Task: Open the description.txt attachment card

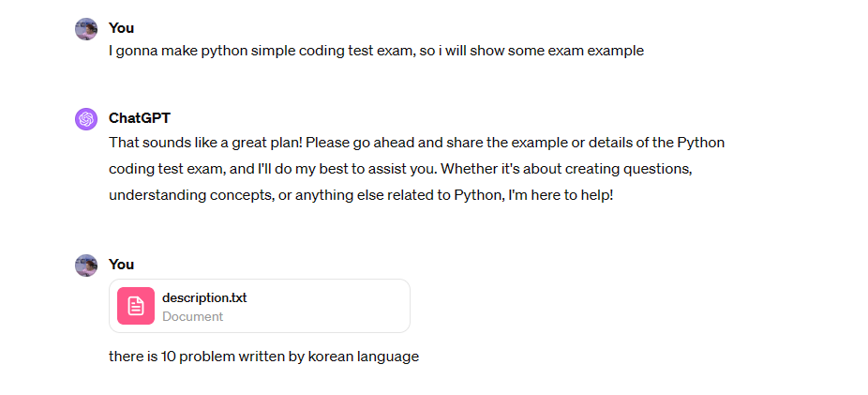Action: pos(260,306)
